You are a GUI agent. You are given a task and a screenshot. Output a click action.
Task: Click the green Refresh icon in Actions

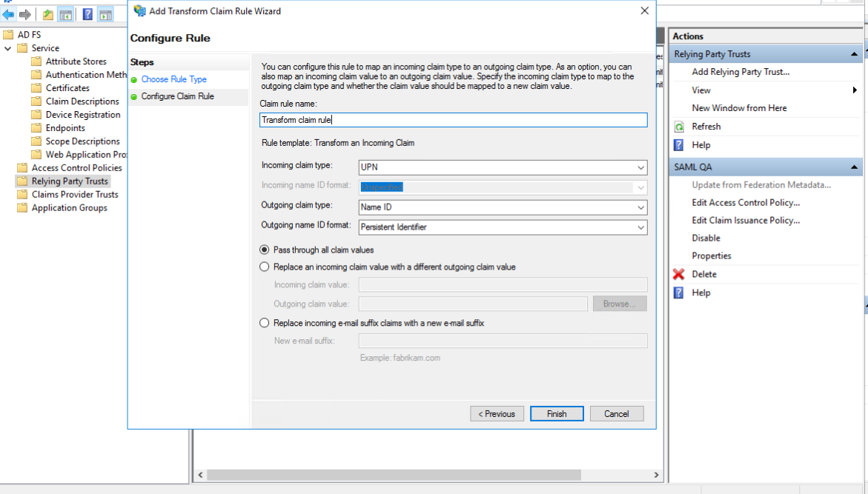pos(679,127)
